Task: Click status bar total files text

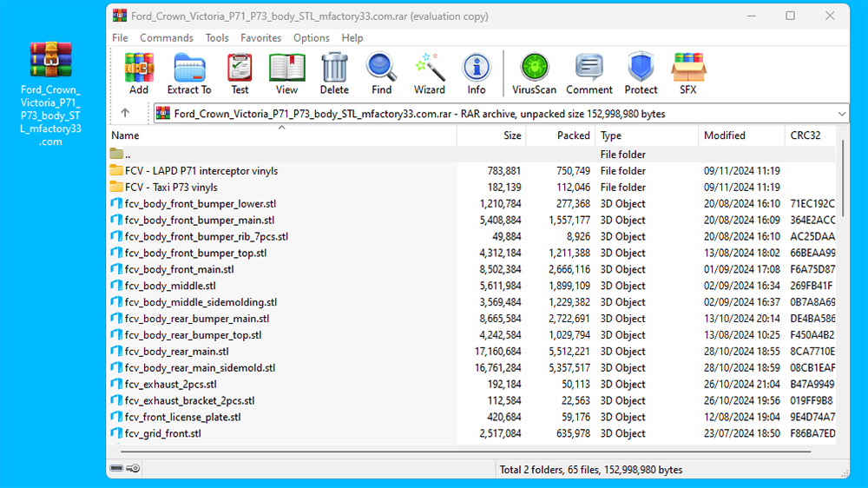Action: [x=590, y=470]
